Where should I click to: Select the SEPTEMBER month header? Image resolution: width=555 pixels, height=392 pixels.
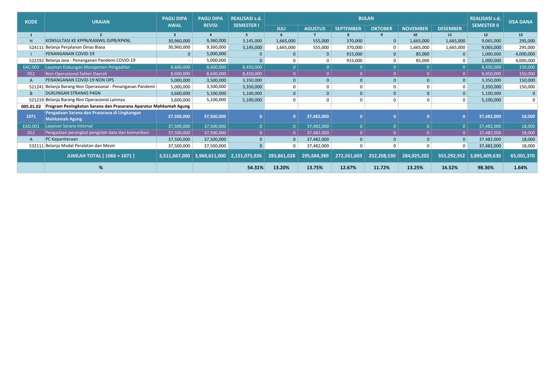coord(348,29)
